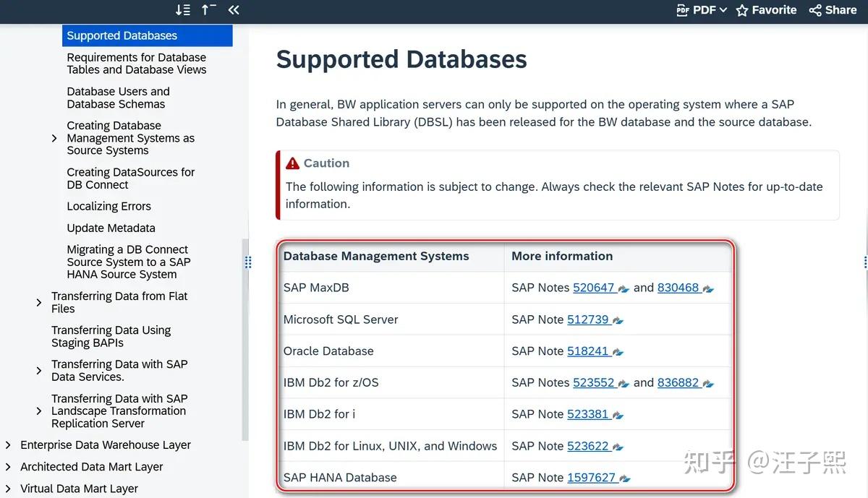Expand Architected Data Mart Layer
Screen dimensions: 868x498
pos(8,467)
